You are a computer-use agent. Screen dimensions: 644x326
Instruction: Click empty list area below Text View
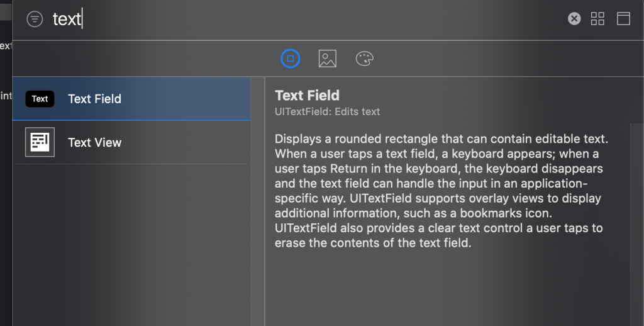pos(126,245)
